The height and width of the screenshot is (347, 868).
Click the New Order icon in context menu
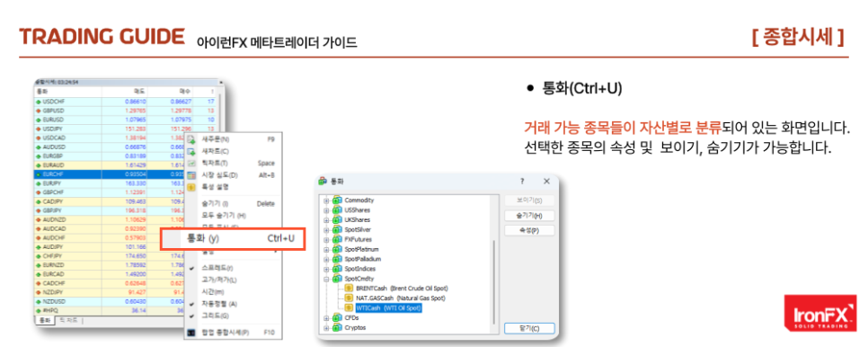point(191,139)
